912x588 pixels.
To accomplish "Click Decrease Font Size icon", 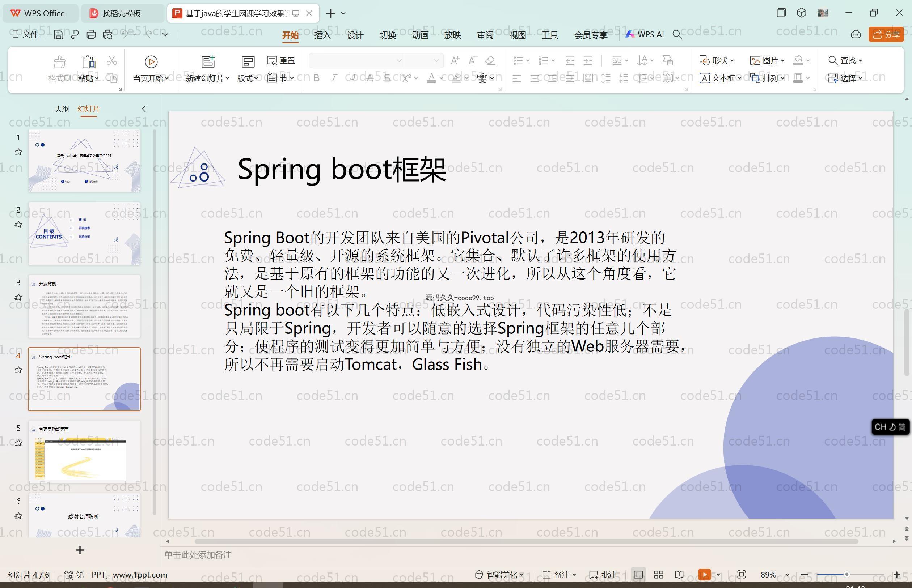I will pos(473,60).
